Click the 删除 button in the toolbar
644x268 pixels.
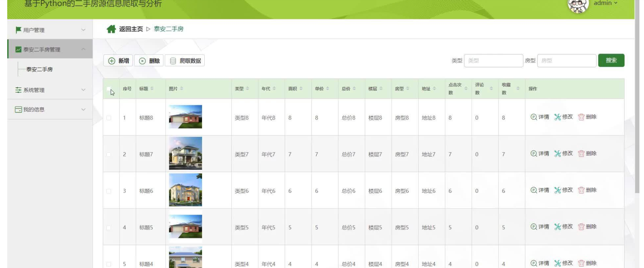tap(149, 61)
